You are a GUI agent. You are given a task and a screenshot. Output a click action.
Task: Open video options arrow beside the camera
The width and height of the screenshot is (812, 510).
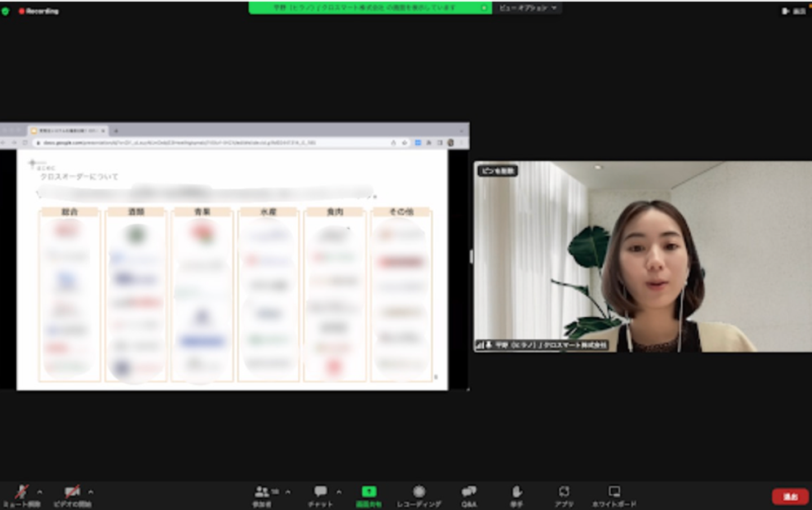pyautogui.click(x=91, y=492)
